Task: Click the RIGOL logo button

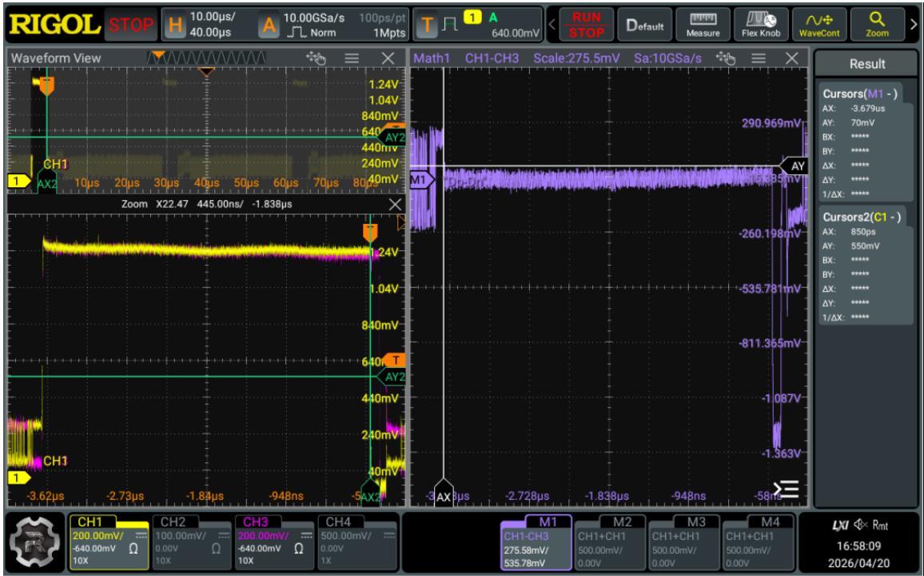Action: click(55, 25)
